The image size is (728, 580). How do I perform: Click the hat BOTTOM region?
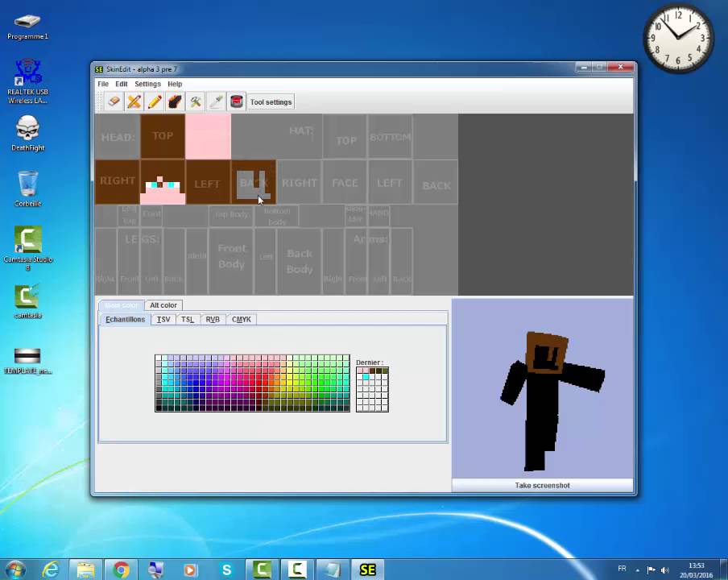[x=390, y=137]
